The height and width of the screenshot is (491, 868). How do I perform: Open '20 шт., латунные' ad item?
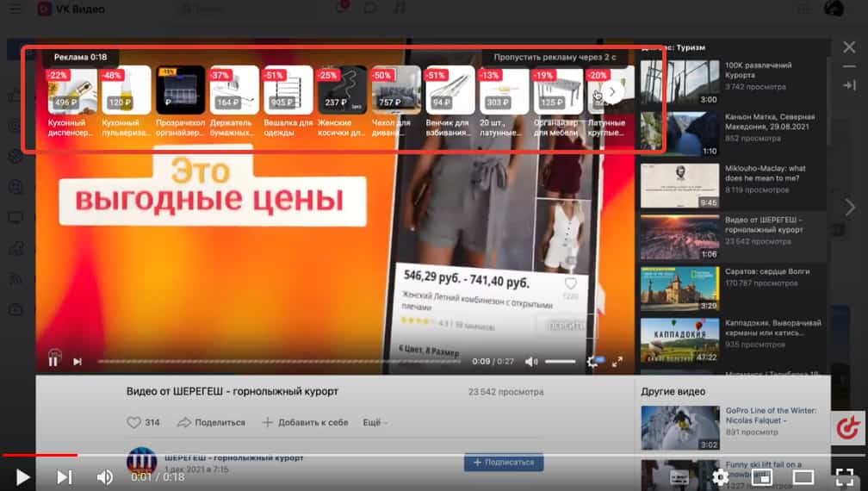[x=504, y=102]
